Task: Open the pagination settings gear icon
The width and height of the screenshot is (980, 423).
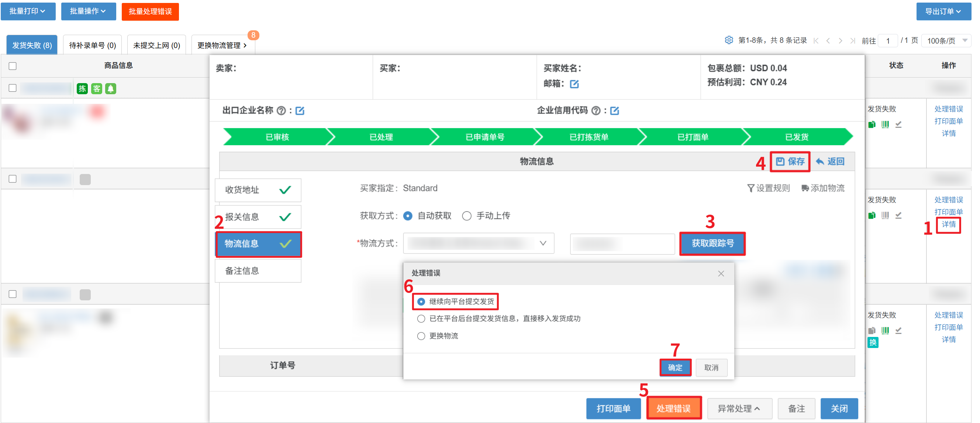Action: (728, 40)
